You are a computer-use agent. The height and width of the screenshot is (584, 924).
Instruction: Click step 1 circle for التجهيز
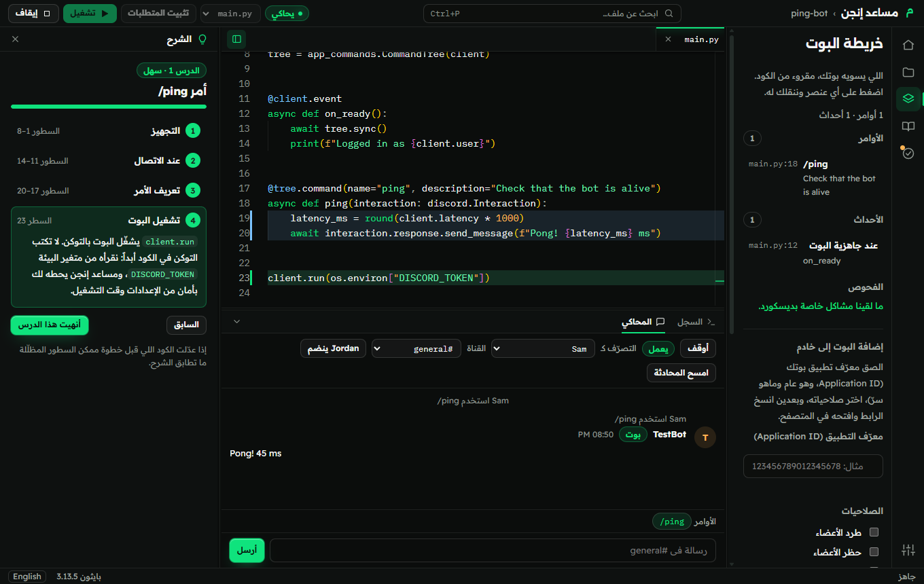[193, 131]
